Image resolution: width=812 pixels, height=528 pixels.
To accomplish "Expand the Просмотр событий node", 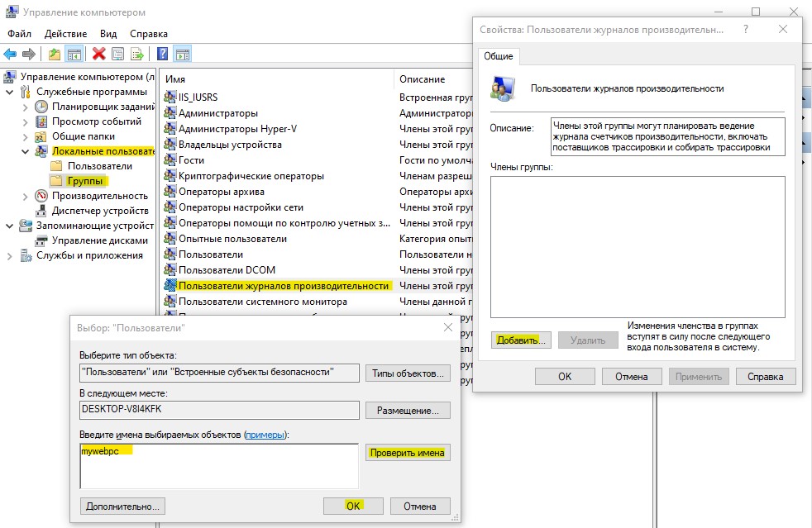I will (26, 122).
